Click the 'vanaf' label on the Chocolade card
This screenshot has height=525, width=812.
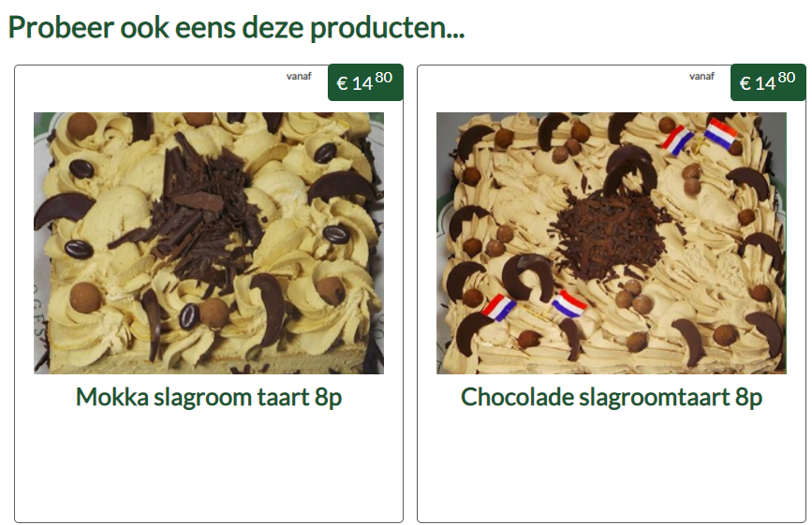(701, 77)
